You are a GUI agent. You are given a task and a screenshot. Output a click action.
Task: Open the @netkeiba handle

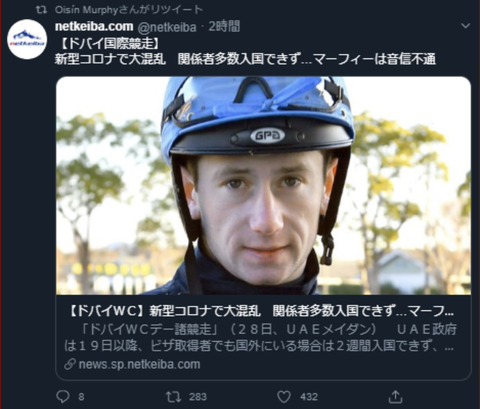[x=167, y=27]
